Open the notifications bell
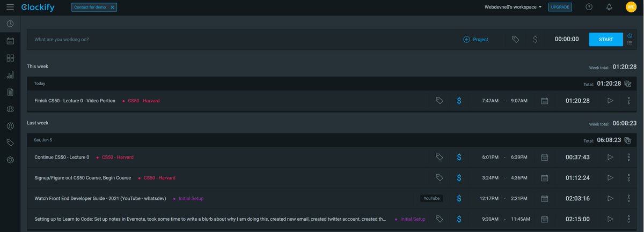 (609, 7)
